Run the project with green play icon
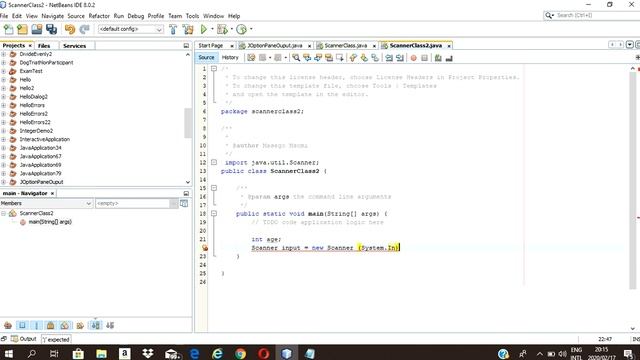640x360 pixels. point(204,29)
